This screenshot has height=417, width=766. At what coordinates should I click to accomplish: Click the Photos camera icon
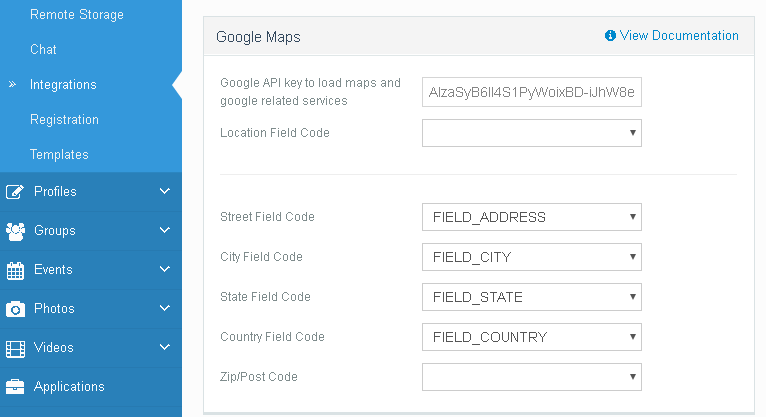click(x=15, y=309)
